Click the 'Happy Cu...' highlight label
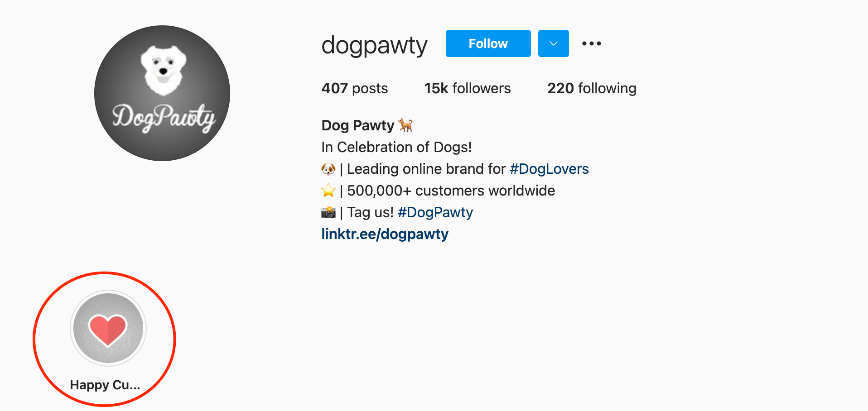Image resolution: width=868 pixels, height=411 pixels. coord(105,385)
